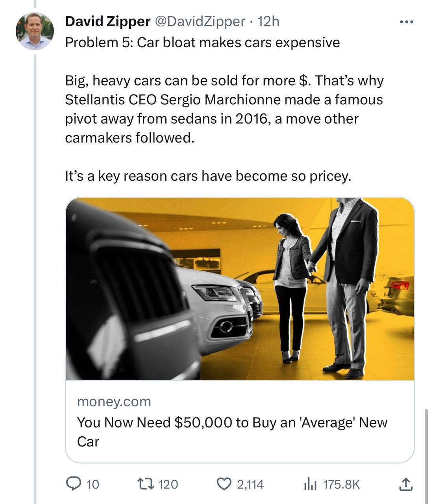The image size is (431, 504).
Task: Click the "Problem 5: Car bloat" text line
Action: (x=202, y=43)
